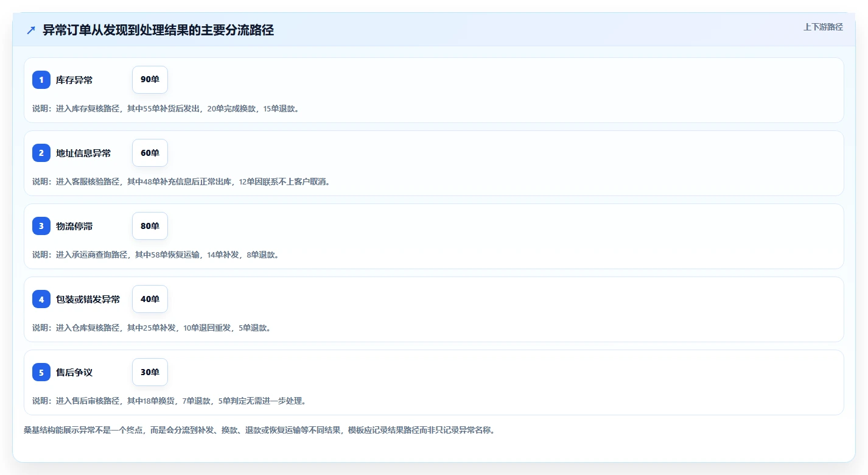Click the description mentioning 客服核验路径
This screenshot has height=475, width=868.
coord(181,181)
